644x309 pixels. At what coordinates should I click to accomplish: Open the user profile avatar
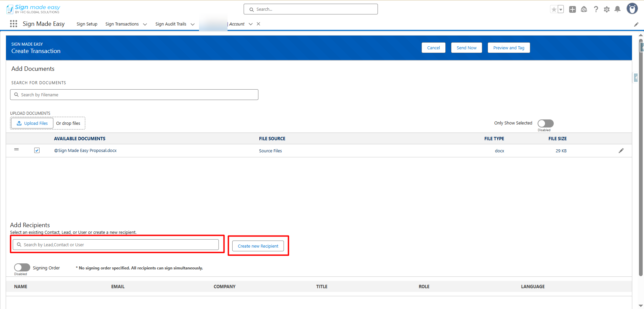tap(632, 9)
